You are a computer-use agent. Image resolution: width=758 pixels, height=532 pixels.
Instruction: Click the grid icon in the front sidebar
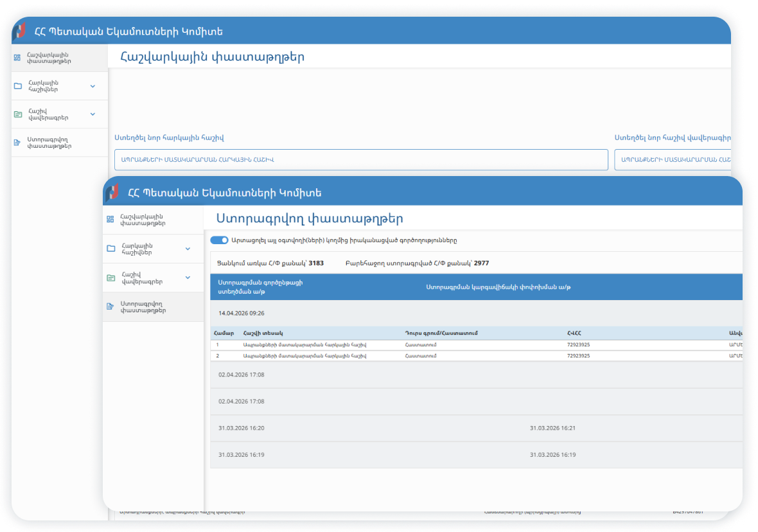click(x=110, y=220)
